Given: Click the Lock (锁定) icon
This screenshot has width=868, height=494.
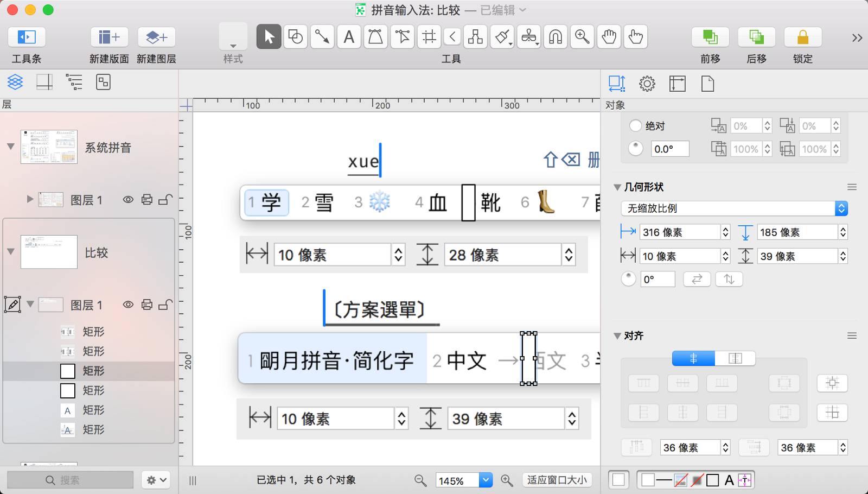Looking at the screenshot, I should click(x=802, y=37).
